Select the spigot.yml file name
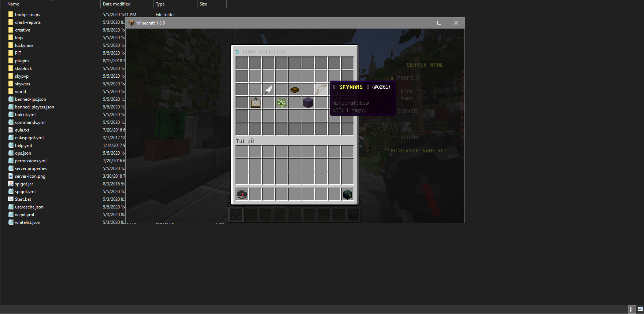The width and height of the screenshot is (644, 314). pyautogui.click(x=25, y=192)
